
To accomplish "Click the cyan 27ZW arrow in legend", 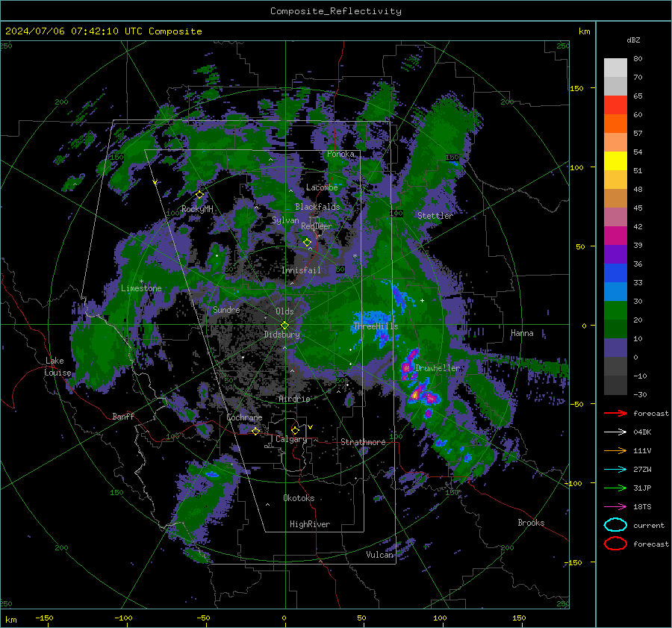I will 615,469.
